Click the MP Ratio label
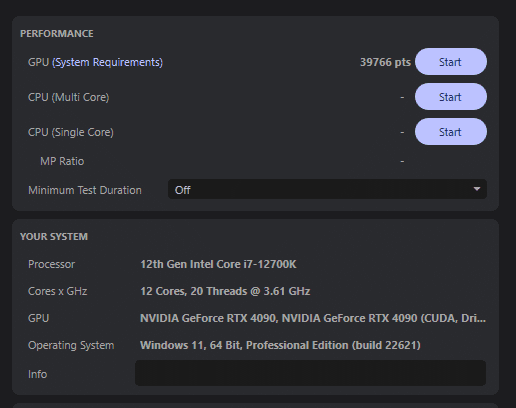Screen dimensions: 516x408 click(x=62, y=161)
